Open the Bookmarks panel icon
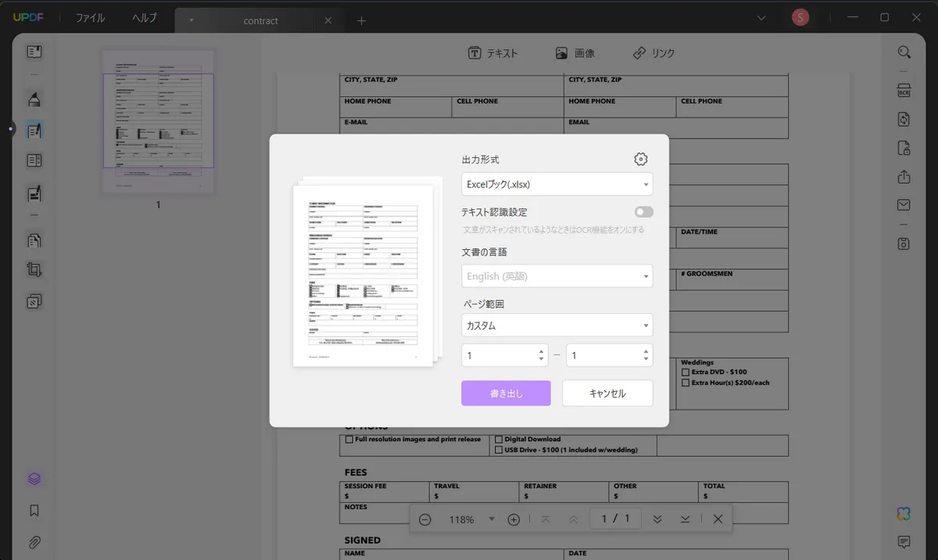This screenshot has width=938, height=560. [34, 511]
